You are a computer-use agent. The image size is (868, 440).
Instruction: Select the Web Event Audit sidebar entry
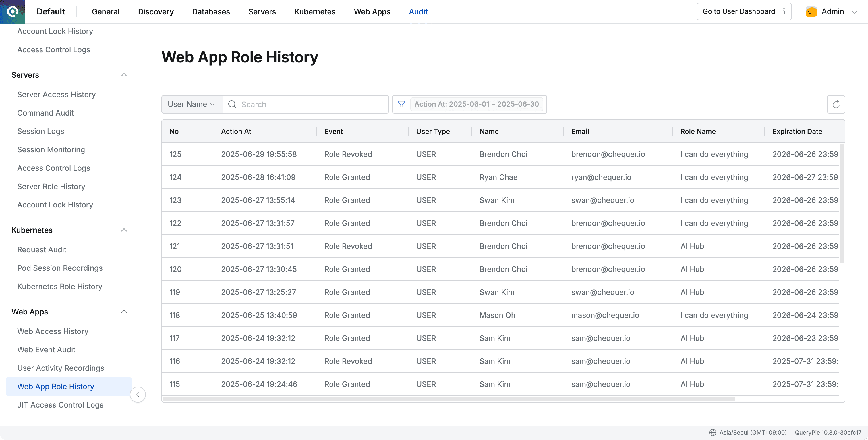[46, 350]
